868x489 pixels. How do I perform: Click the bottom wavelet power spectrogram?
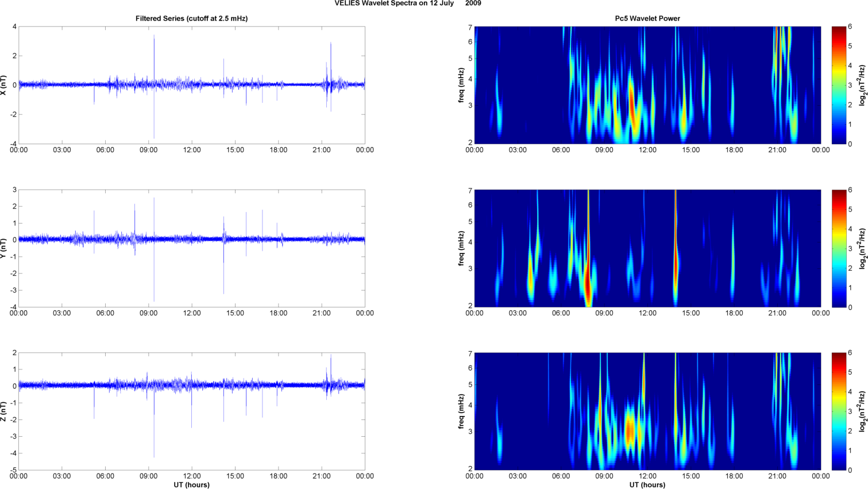[647, 411]
